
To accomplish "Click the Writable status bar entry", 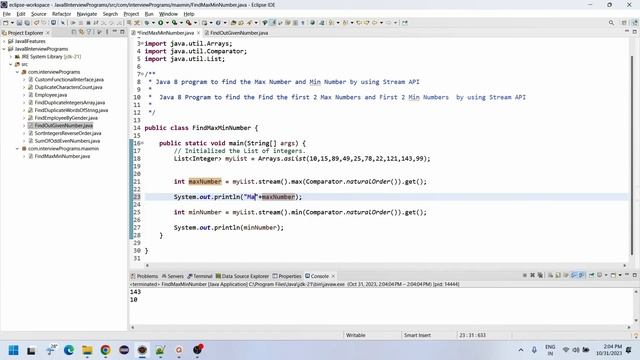I will pyautogui.click(x=356, y=335).
